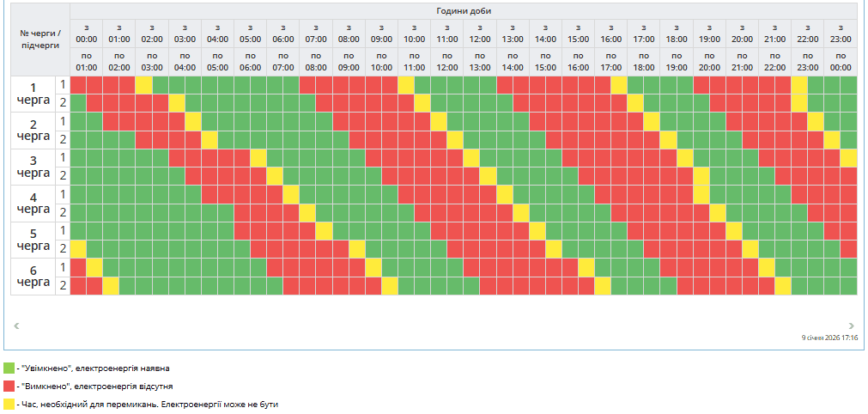Click the "по 18:00" end-time header cell
Image resolution: width=868 pixels, height=414 pixels.
coord(644,61)
